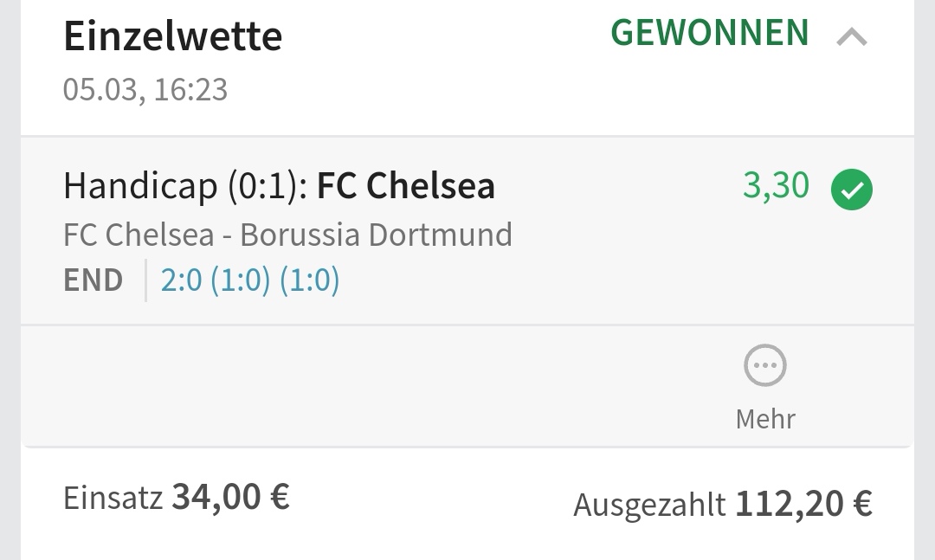Click the 2:0 final score

pyautogui.click(x=181, y=280)
